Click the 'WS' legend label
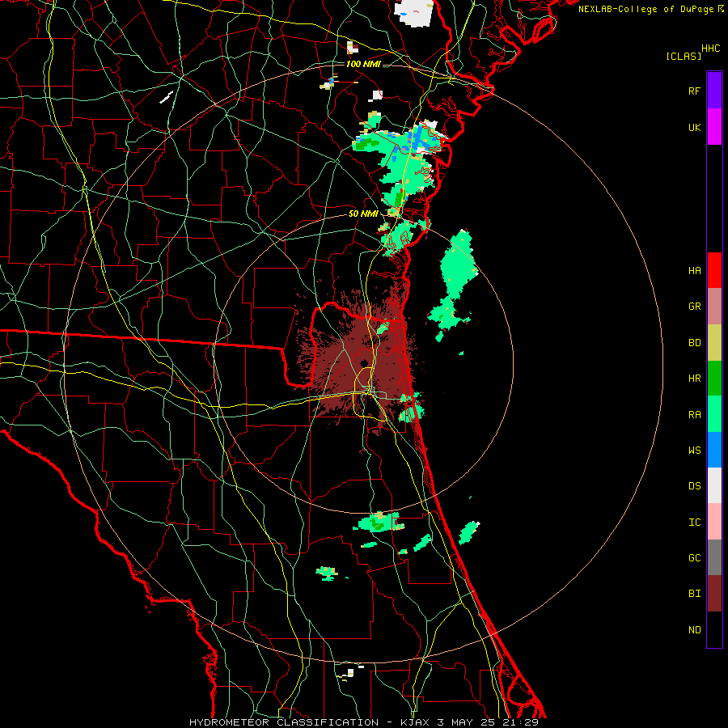The width and height of the screenshot is (728, 728). coord(694,450)
